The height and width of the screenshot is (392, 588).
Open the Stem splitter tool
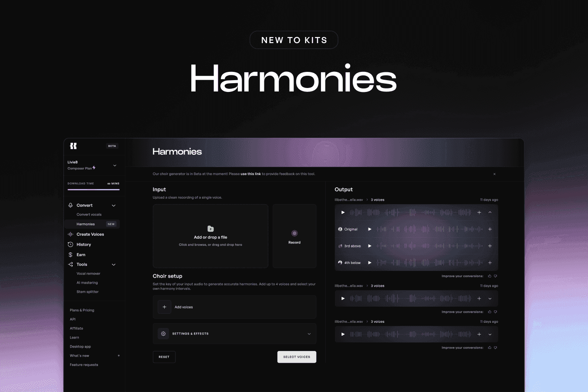(88, 292)
